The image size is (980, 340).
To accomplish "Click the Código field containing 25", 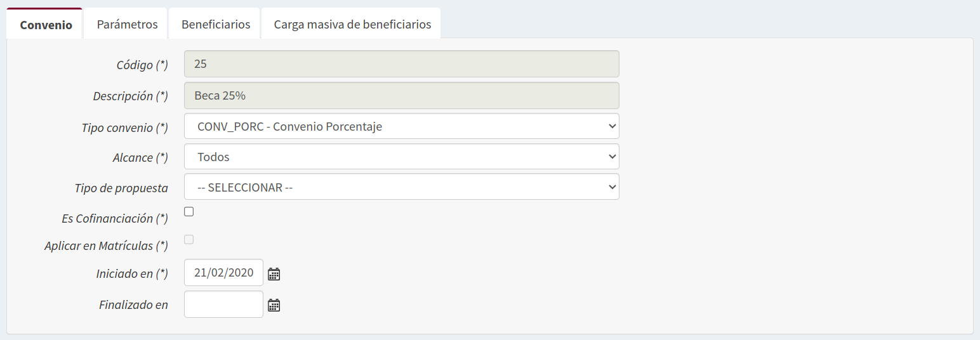I will pyautogui.click(x=401, y=64).
